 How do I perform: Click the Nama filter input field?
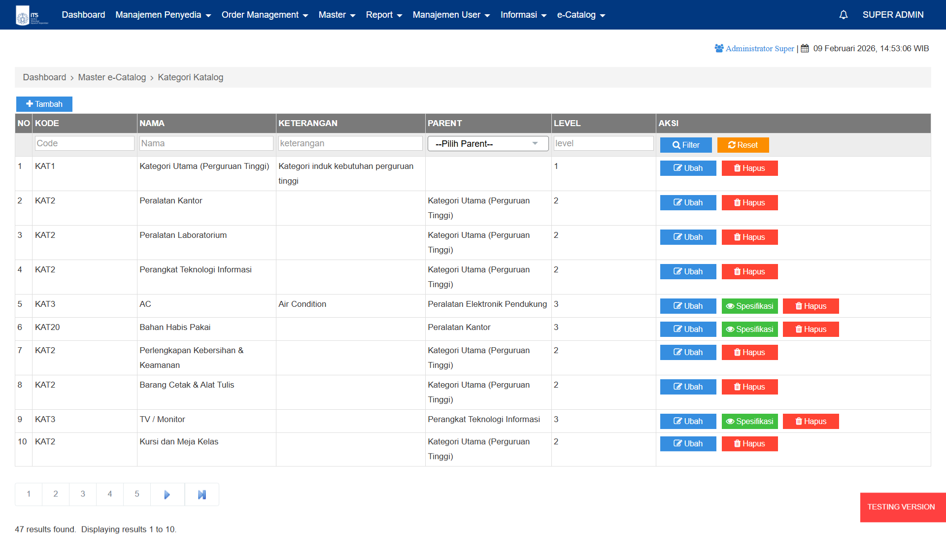coord(206,143)
